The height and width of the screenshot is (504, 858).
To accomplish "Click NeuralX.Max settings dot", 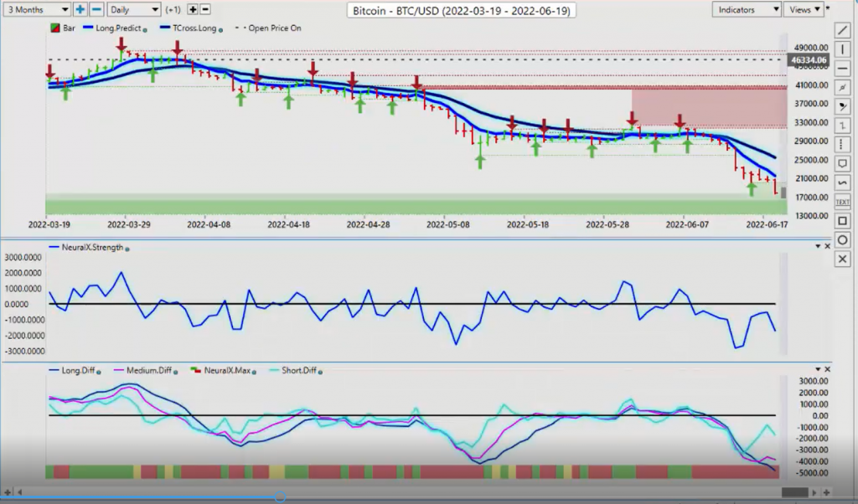I will (x=253, y=373).
